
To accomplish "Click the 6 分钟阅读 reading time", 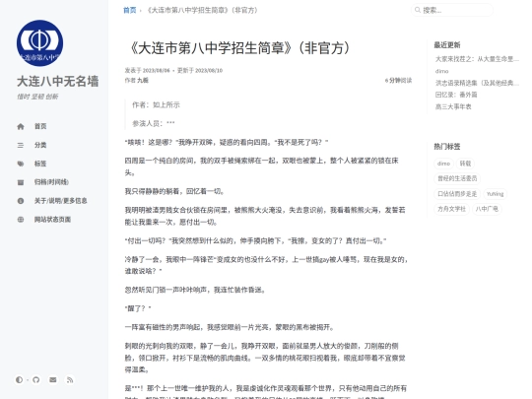I will pos(398,81).
